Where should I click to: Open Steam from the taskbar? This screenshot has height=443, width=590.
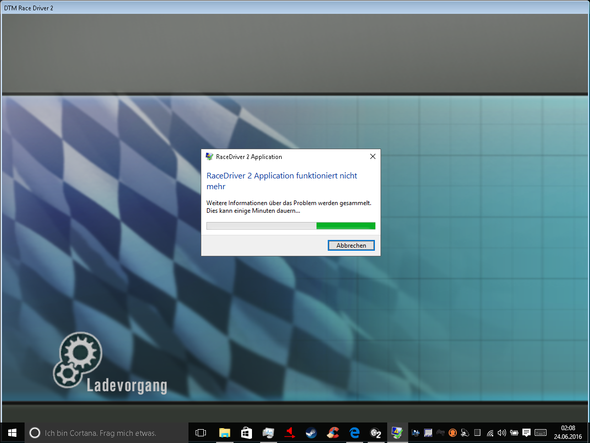pyautogui.click(x=311, y=433)
